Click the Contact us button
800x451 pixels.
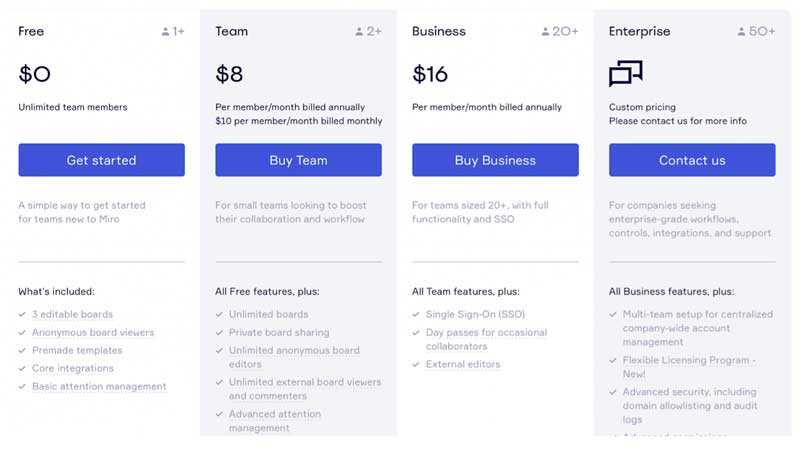coord(692,160)
